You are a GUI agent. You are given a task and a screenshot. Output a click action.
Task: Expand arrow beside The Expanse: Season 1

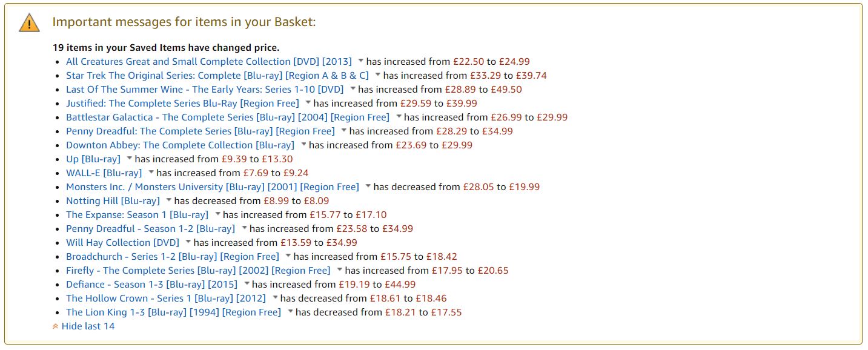click(x=217, y=214)
